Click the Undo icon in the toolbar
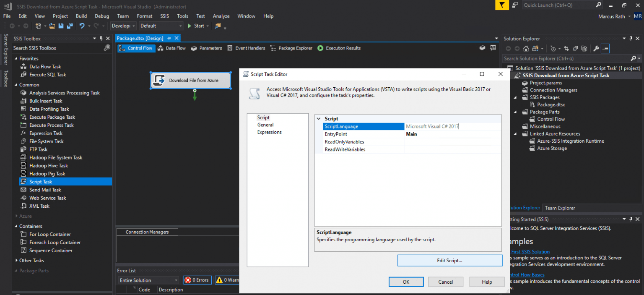Image resolution: width=644 pixels, height=295 pixels. tap(82, 26)
